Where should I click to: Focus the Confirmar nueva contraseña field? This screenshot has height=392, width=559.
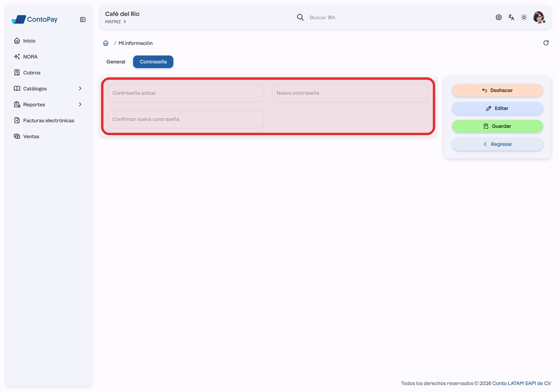186,119
